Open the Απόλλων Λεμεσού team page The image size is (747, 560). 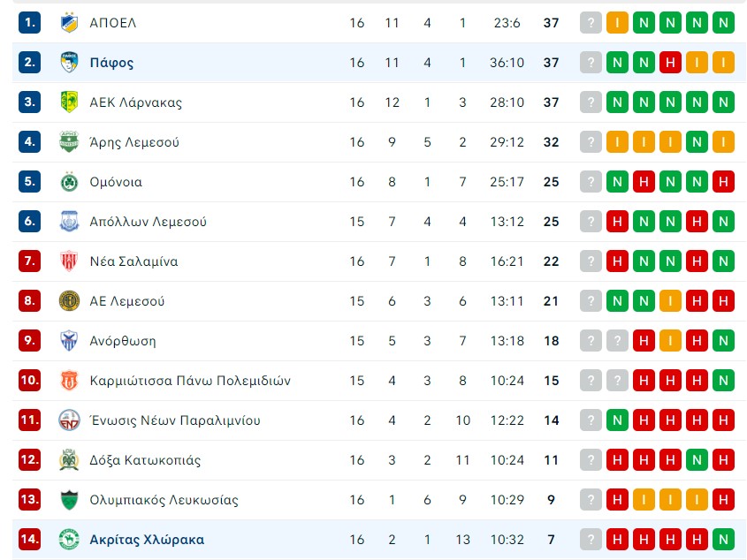[x=149, y=222]
